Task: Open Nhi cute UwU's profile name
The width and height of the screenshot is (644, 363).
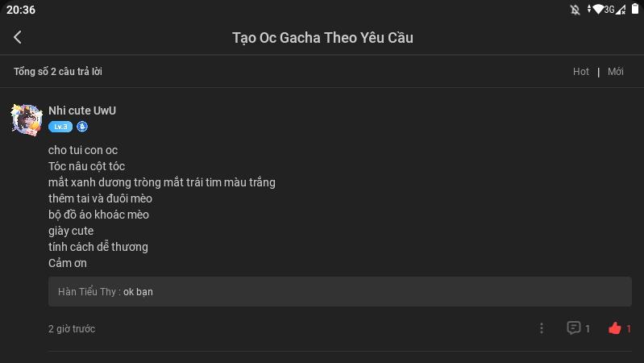Action: (82, 111)
